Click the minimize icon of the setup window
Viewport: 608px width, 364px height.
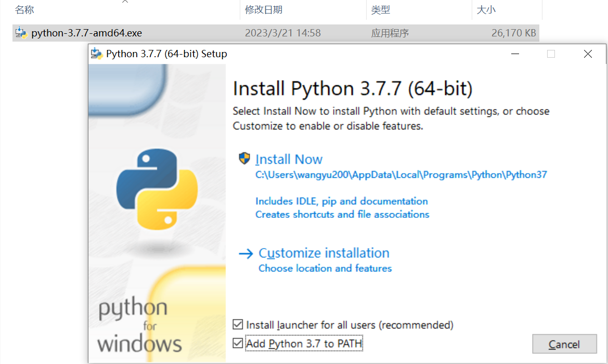[x=515, y=54]
